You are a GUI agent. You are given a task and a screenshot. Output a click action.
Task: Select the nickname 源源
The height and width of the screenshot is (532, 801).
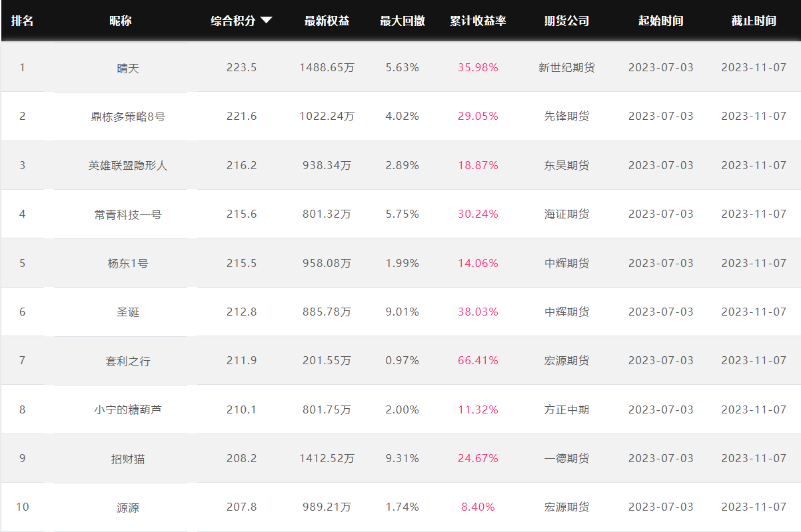coord(128,507)
